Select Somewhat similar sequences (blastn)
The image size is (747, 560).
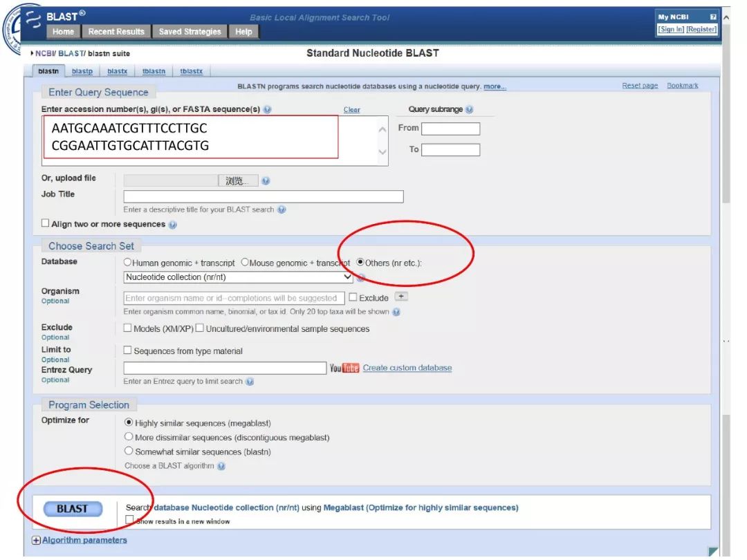[x=128, y=451]
